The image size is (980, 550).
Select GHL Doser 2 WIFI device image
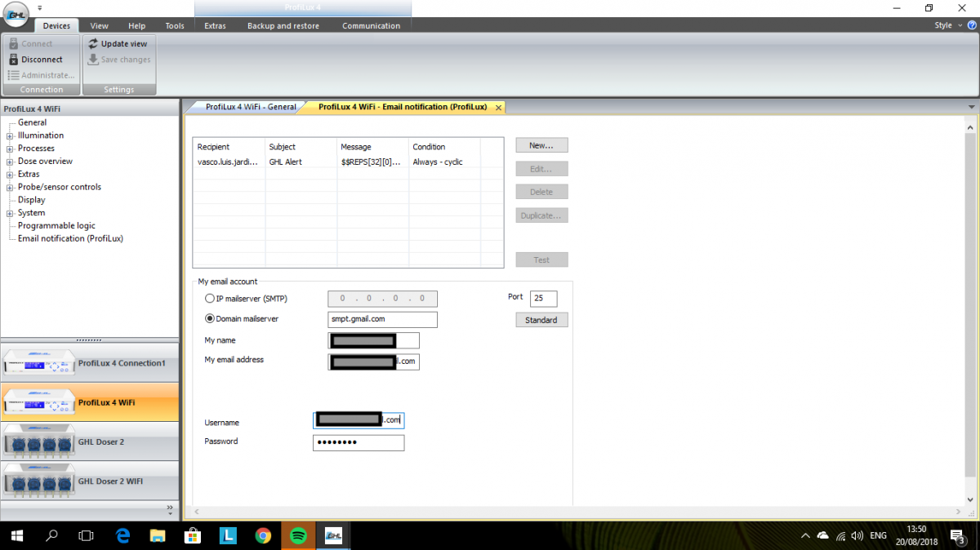[x=38, y=481]
